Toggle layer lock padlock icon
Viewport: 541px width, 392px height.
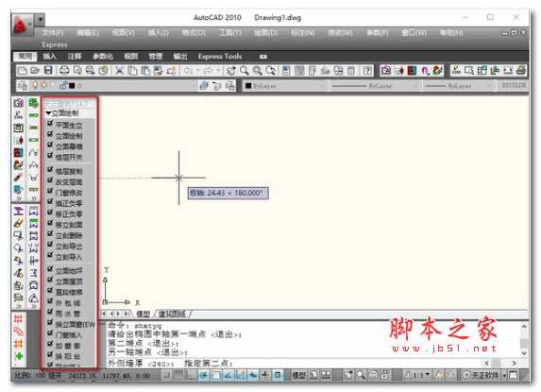[x=63, y=85]
